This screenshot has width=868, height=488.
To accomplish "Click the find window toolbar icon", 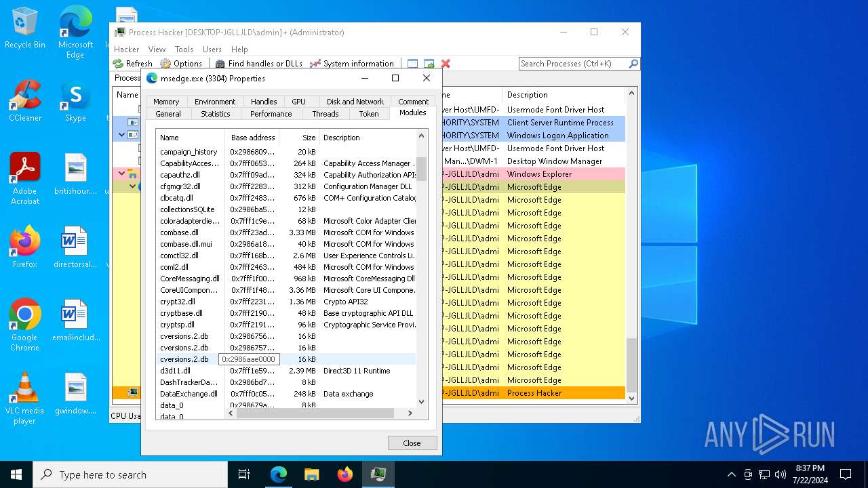I will tap(412, 64).
